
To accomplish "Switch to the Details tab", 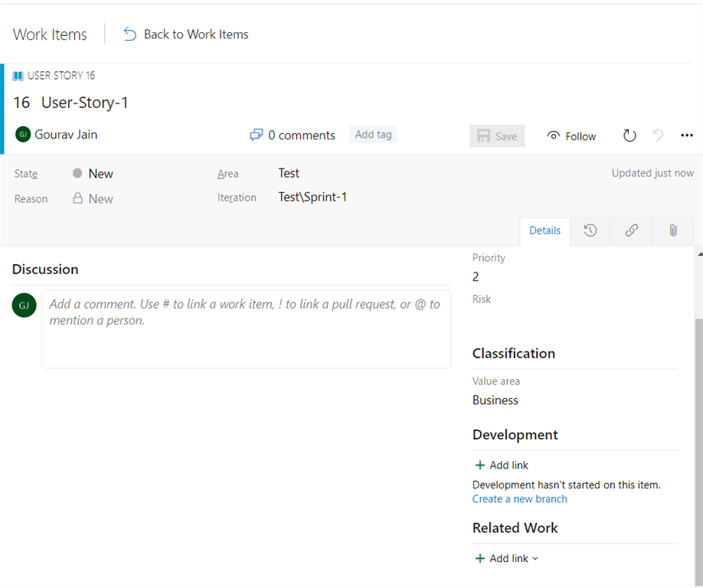I will pos(544,230).
